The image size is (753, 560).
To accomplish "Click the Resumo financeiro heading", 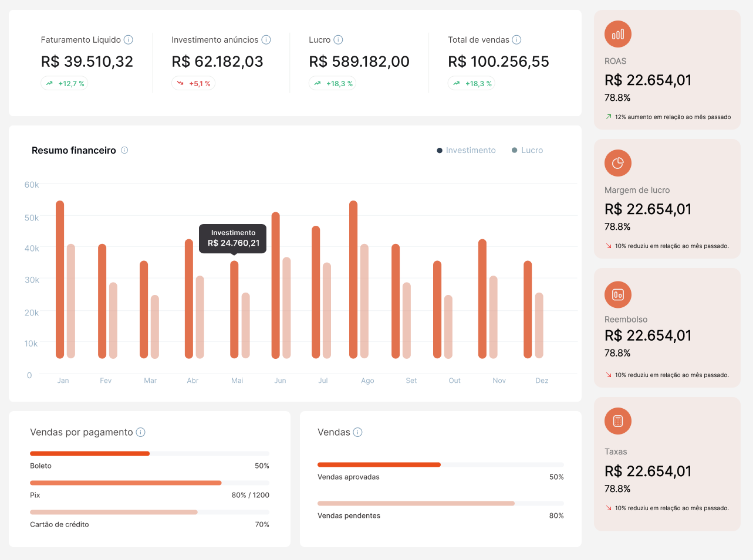I will tap(74, 150).
